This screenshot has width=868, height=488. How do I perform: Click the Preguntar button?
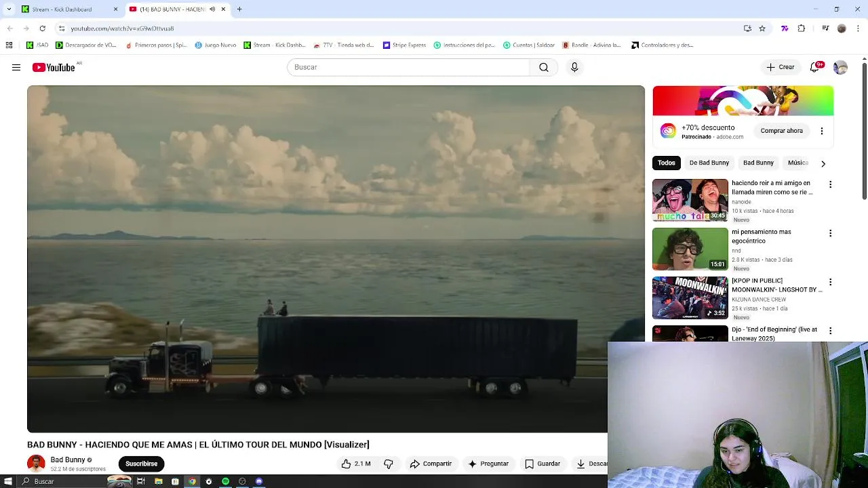488,464
